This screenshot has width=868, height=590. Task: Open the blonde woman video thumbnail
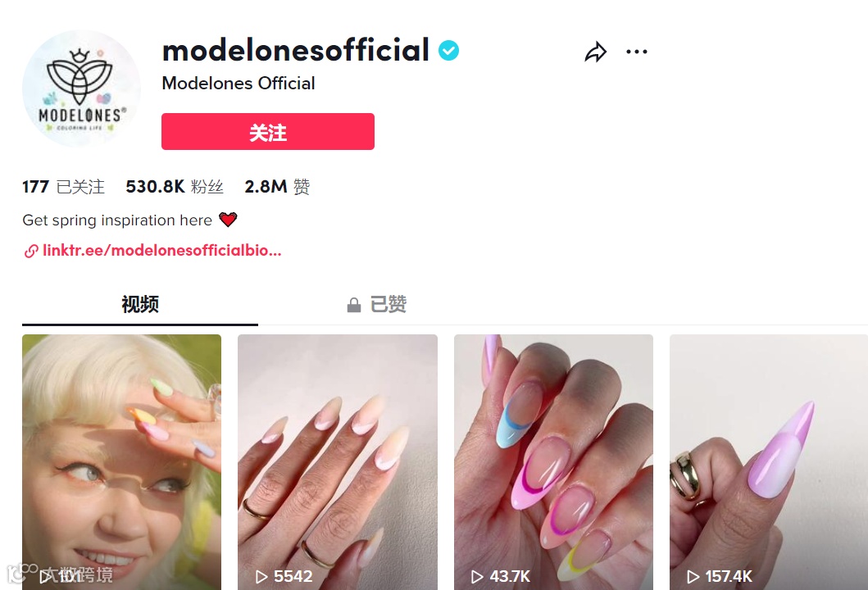click(122, 462)
